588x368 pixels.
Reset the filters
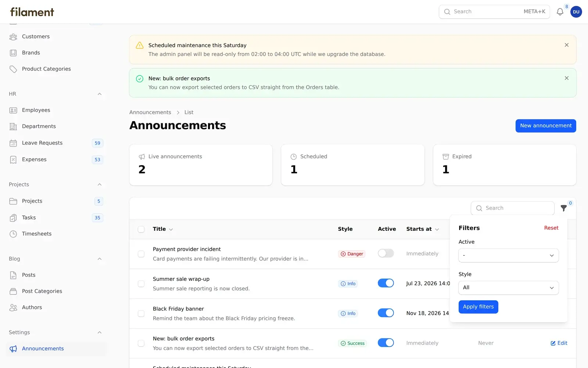pos(551,228)
